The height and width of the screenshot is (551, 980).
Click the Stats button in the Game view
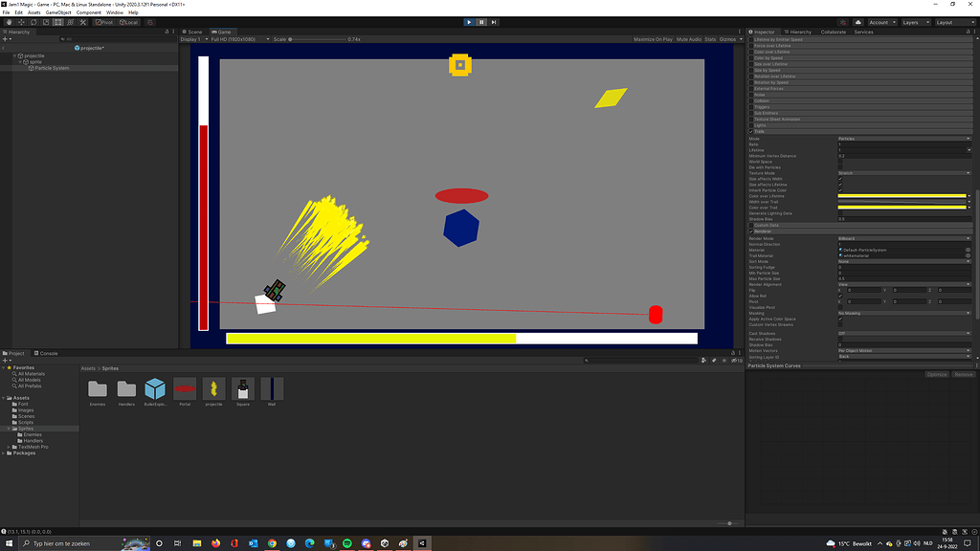click(708, 39)
